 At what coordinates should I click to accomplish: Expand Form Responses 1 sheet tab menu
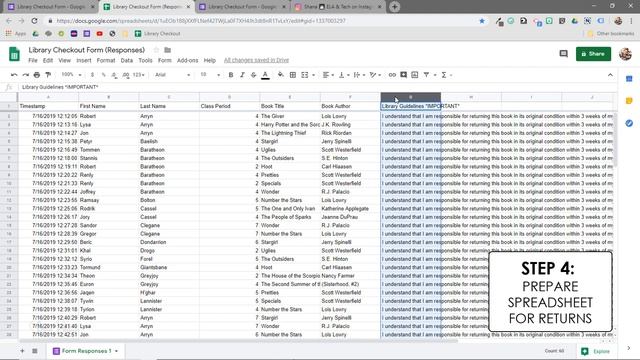(116, 351)
